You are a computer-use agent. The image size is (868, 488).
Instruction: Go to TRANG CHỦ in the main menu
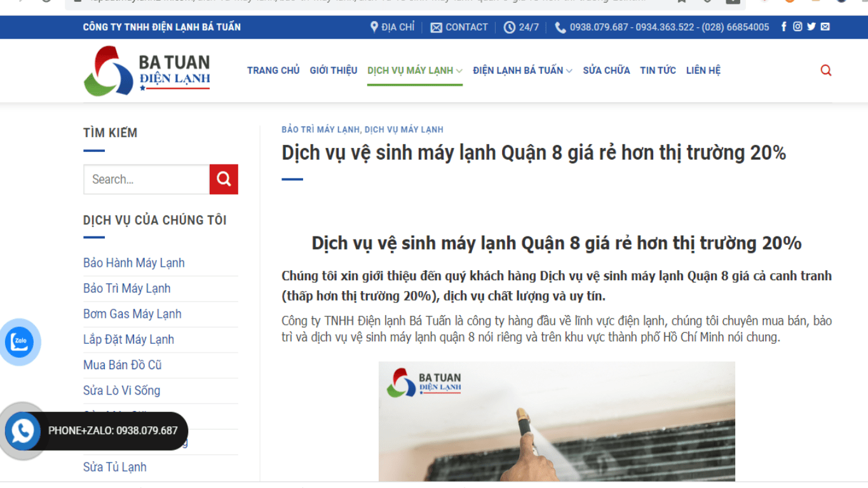[273, 71]
